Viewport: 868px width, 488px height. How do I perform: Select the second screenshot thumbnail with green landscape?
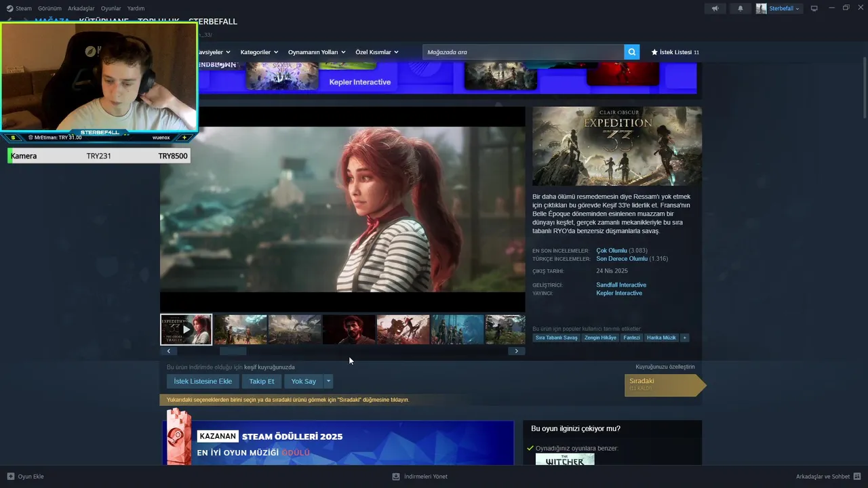tap(241, 329)
